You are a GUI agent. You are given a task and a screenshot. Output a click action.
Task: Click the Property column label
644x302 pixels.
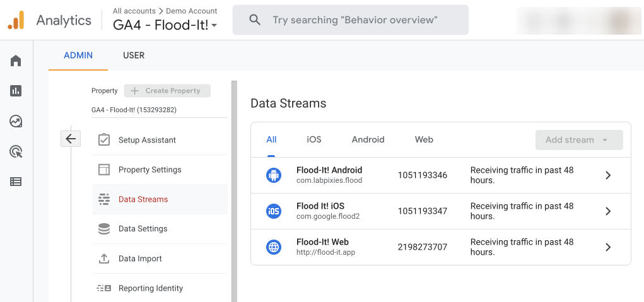click(x=104, y=91)
